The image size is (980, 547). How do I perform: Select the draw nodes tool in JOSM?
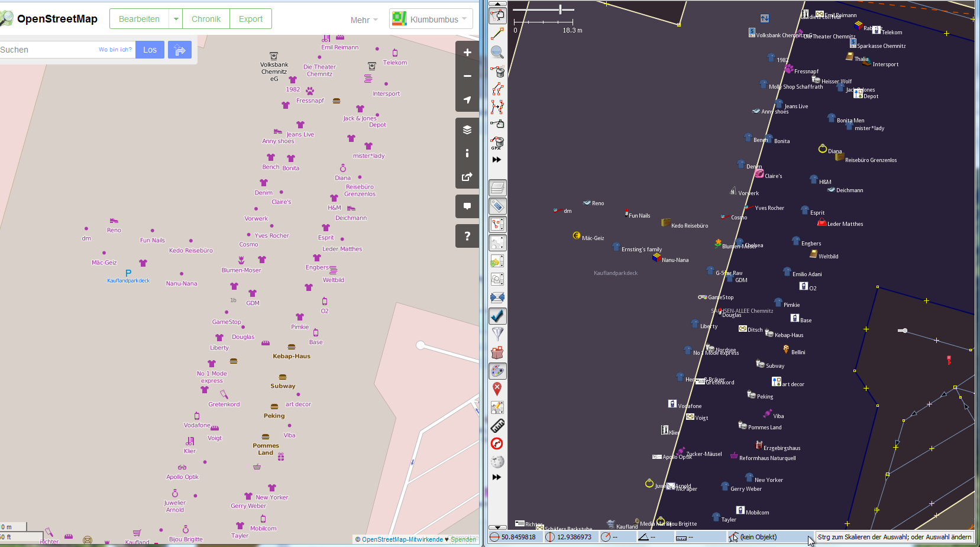tap(497, 34)
